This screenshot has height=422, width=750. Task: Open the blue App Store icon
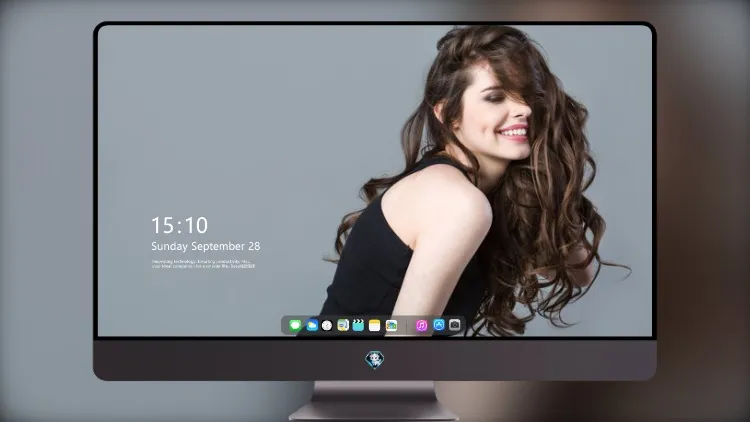tap(439, 325)
